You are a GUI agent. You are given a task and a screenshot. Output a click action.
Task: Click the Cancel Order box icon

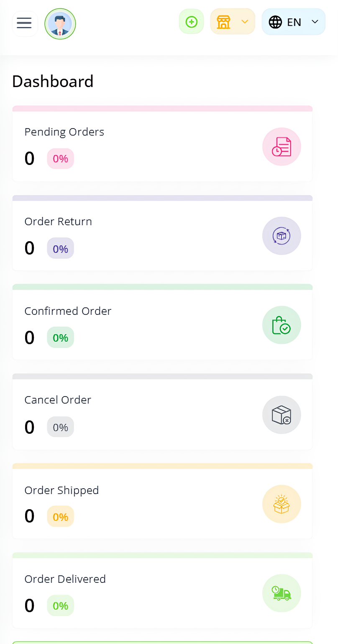[x=282, y=415]
